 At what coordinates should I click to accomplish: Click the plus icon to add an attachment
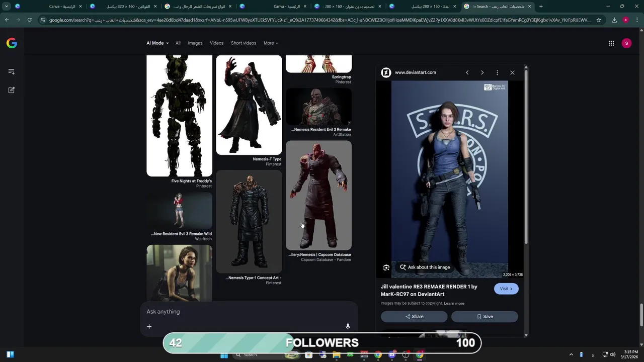coord(149,326)
